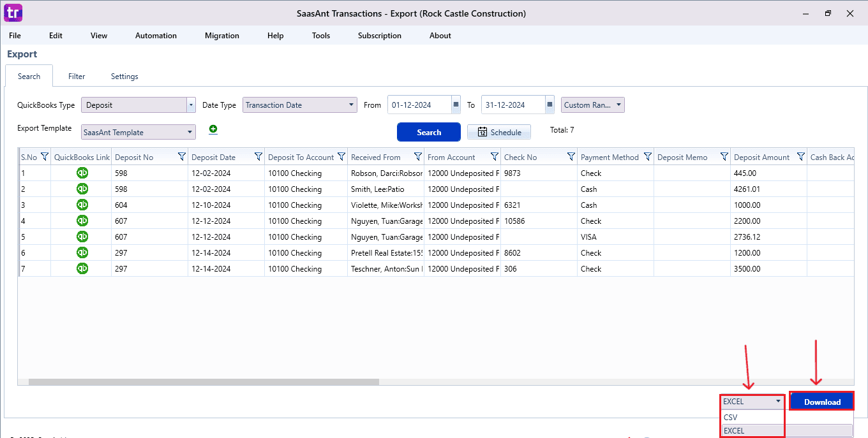Image resolution: width=868 pixels, height=438 pixels.
Task: Click the blue Search button
Action: coord(429,132)
